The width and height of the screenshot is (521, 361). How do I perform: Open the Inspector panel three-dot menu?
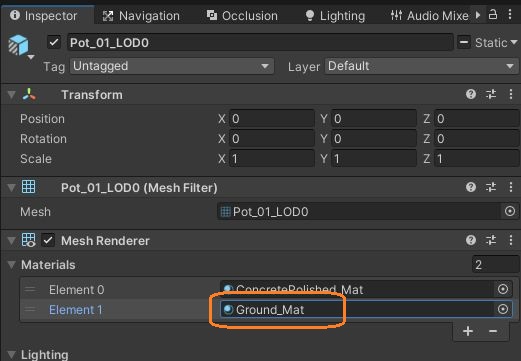pos(510,15)
